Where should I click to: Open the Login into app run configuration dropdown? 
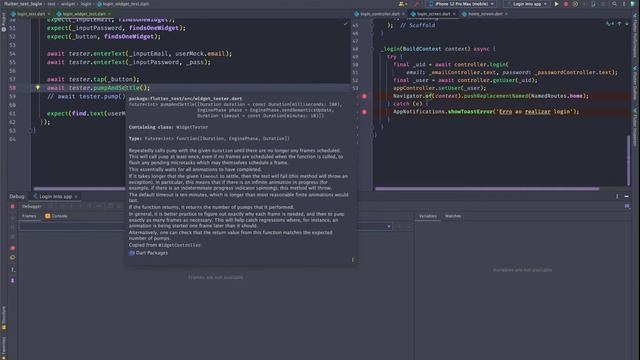click(x=527, y=4)
